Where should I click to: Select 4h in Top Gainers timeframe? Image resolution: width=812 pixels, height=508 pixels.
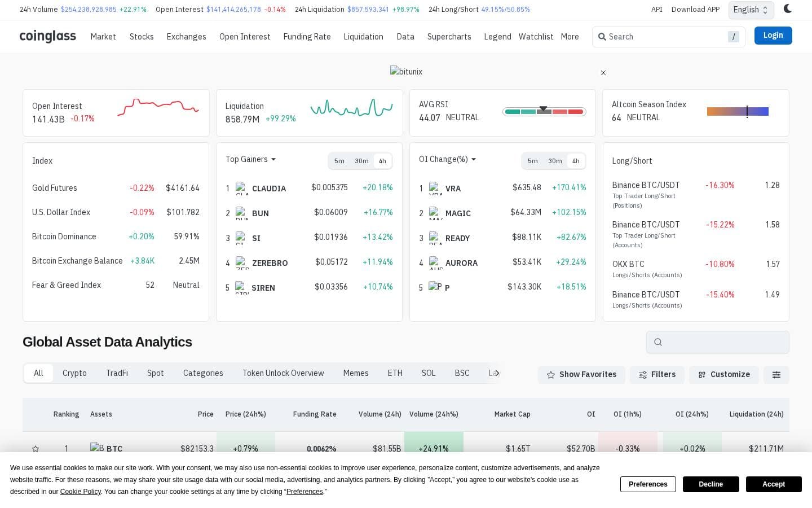click(x=382, y=161)
